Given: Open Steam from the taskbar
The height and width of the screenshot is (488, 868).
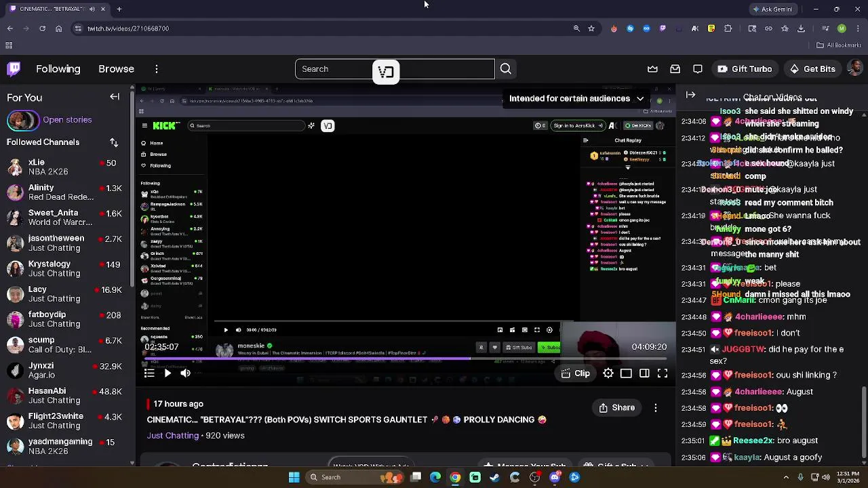Looking at the screenshot, I should click(x=494, y=477).
